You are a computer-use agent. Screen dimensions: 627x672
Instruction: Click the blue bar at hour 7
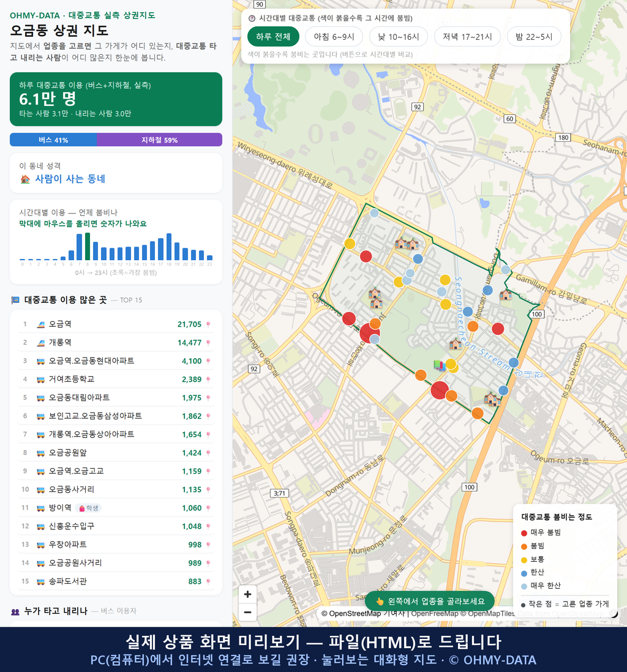point(80,247)
